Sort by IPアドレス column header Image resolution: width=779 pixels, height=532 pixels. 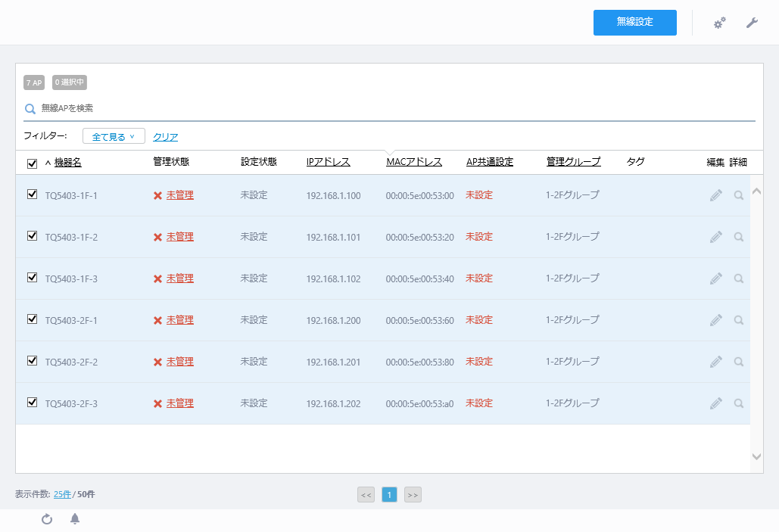click(x=329, y=162)
